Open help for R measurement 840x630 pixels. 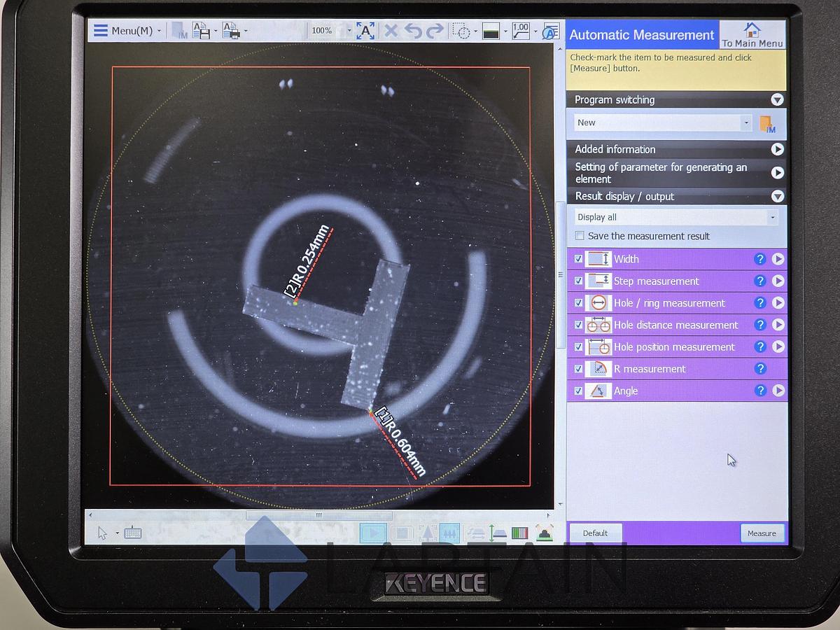[760, 369]
